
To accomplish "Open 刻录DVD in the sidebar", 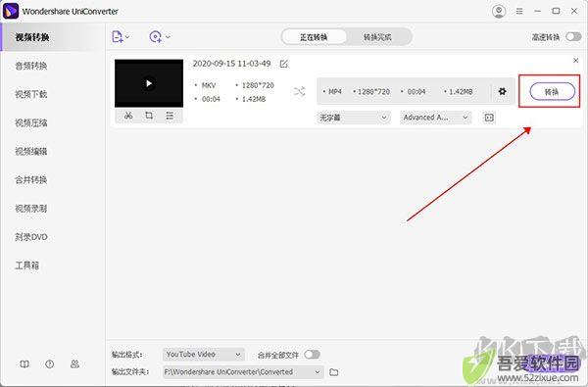I will pos(31,237).
